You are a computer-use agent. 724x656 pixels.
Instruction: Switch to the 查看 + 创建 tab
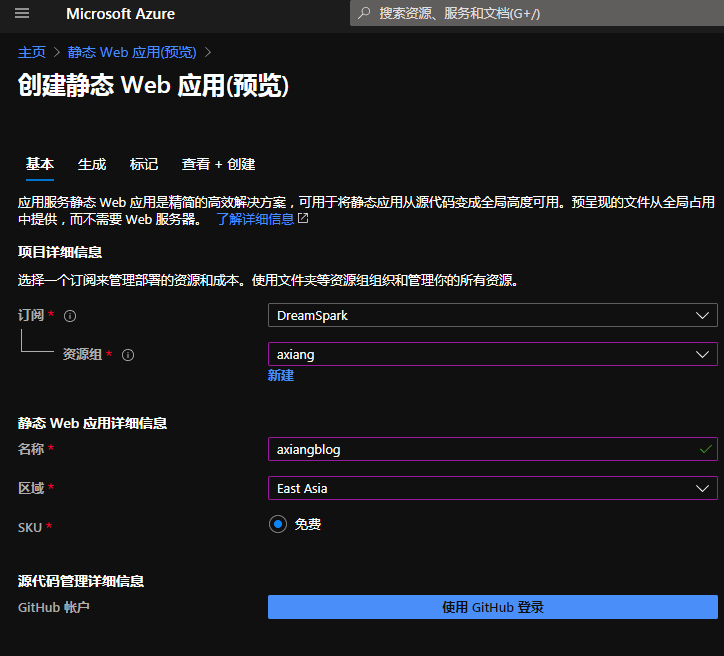(218, 164)
